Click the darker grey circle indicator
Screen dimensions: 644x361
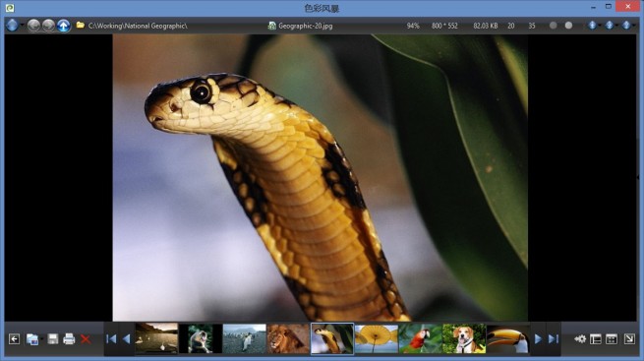[x=554, y=26]
